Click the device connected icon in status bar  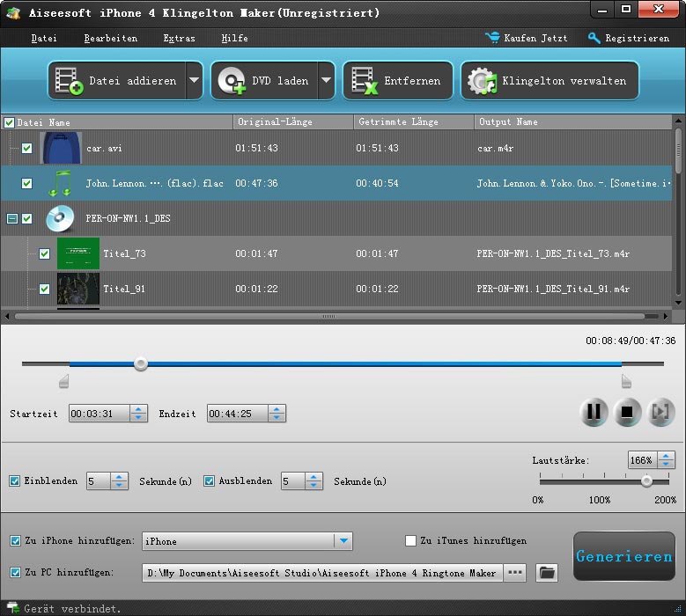click(12, 608)
